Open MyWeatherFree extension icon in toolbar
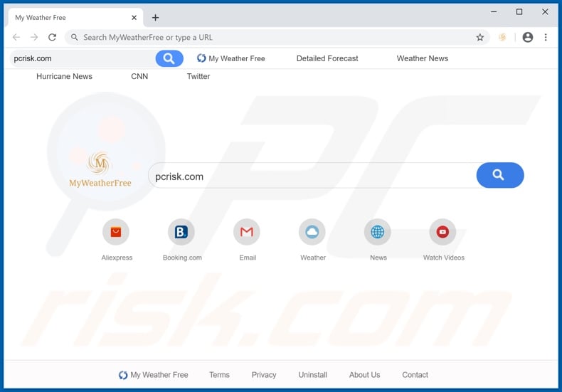This screenshot has width=562, height=392. [x=502, y=37]
